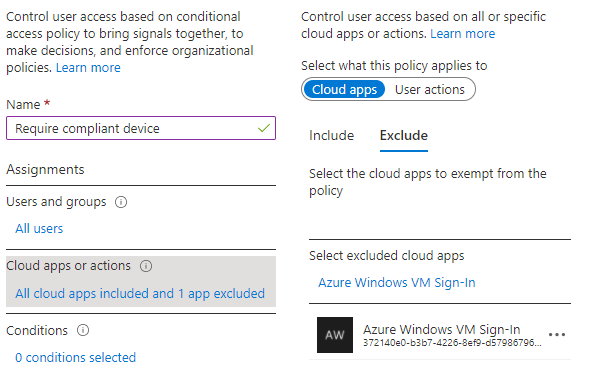Click the Users and groups info icon
The image size is (589, 370).
pyautogui.click(x=121, y=202)
